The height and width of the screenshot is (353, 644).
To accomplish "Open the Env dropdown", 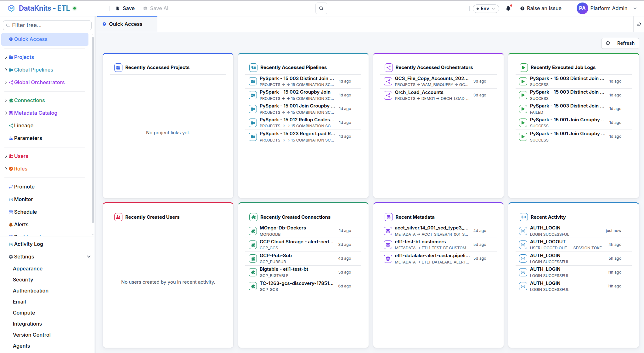I will pyautogui.click(x=486, y=9).
